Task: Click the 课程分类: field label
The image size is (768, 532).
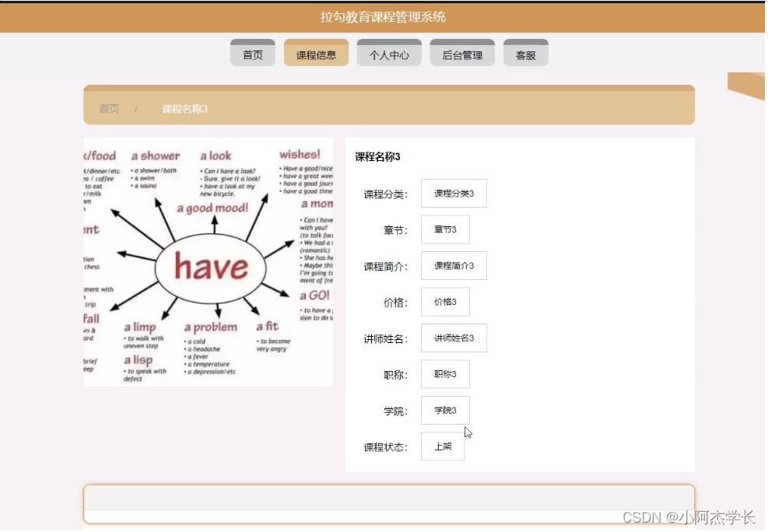Action: pos(385,194)
